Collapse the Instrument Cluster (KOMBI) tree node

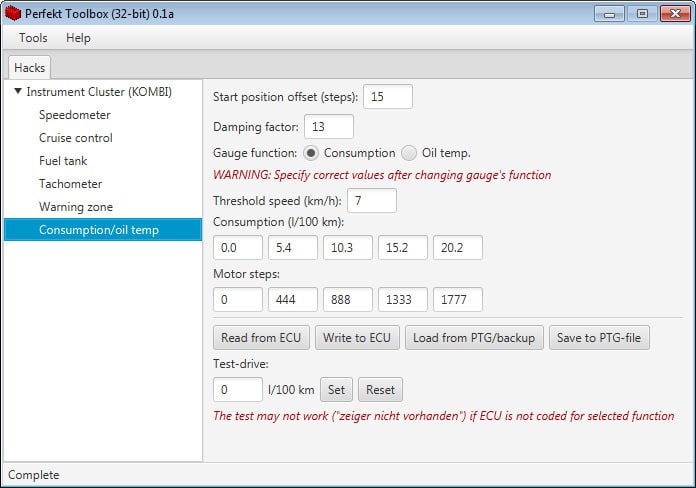tap(18, 92)
